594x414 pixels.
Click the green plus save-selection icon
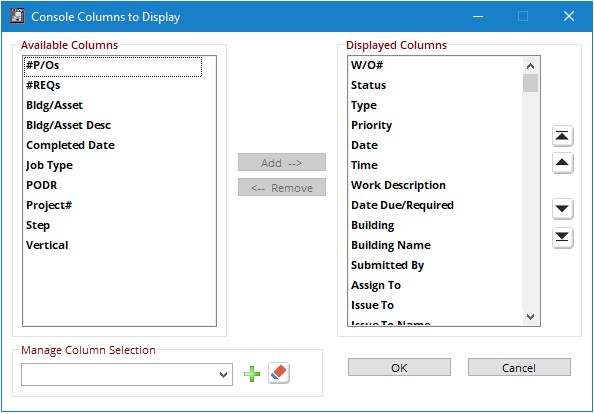252,374
